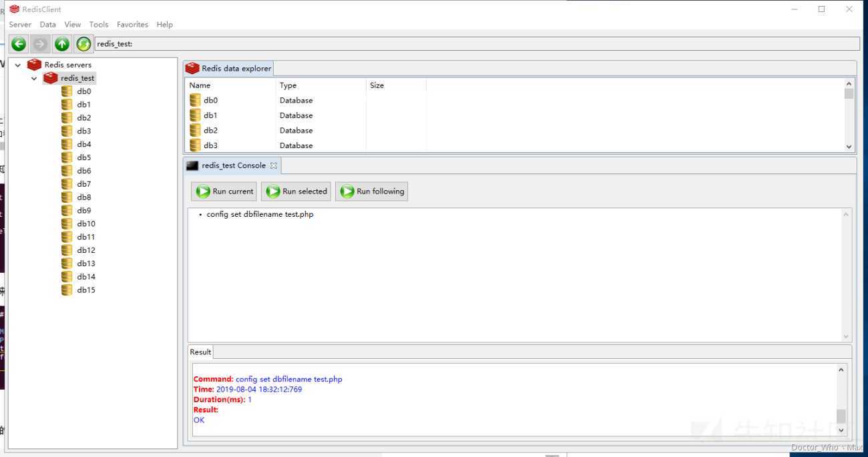Click the data explorer scrollbar thumb
Viewport: 868px width, 457px height.
[x=849, y=94]
